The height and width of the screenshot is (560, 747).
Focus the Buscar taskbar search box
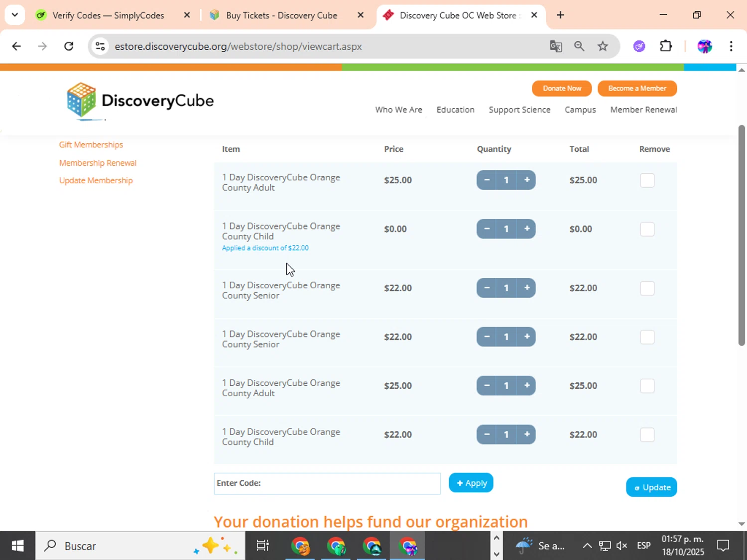tap(140, 546)
